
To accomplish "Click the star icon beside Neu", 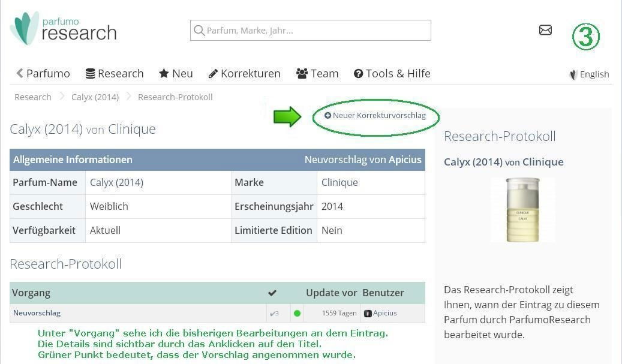I will tap(164, 73).
